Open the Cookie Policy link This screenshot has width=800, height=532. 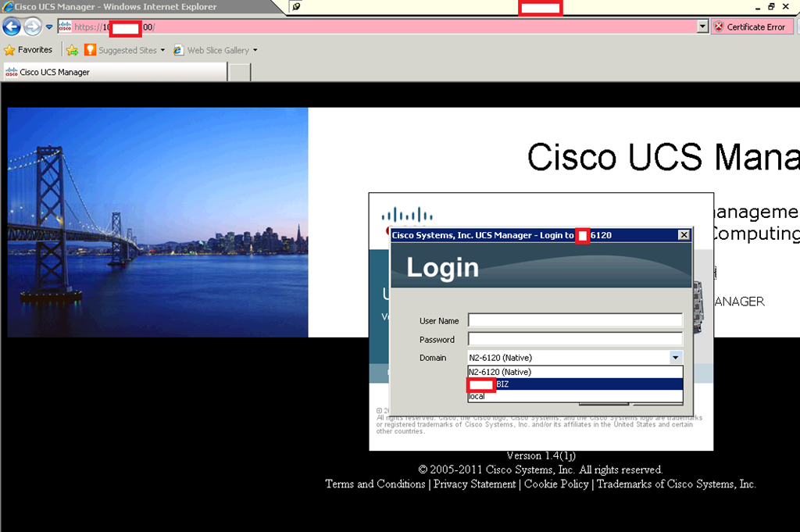(x=556, y=484)
